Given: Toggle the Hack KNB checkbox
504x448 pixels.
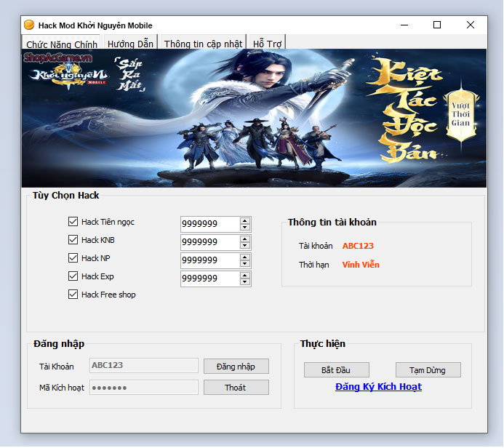Looking at the screenshot, I should pyautogui.click(x=73, y=240).
